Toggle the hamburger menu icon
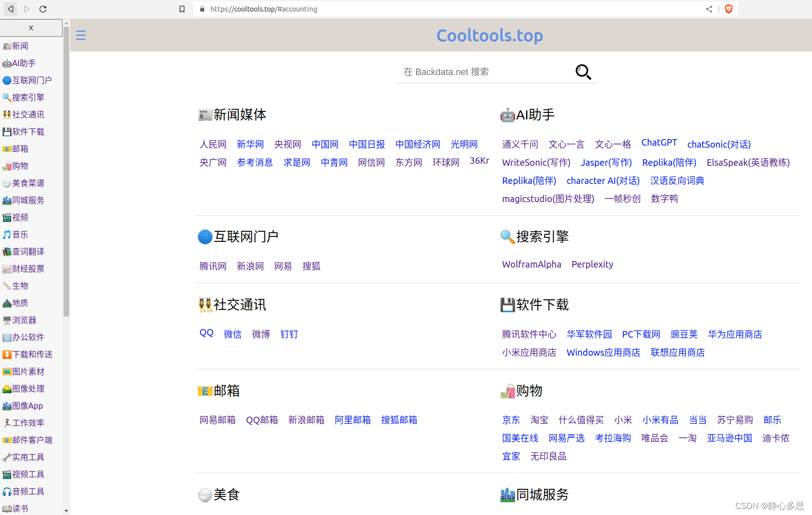The width and height of the screenshot is (812, 515). 81,35
